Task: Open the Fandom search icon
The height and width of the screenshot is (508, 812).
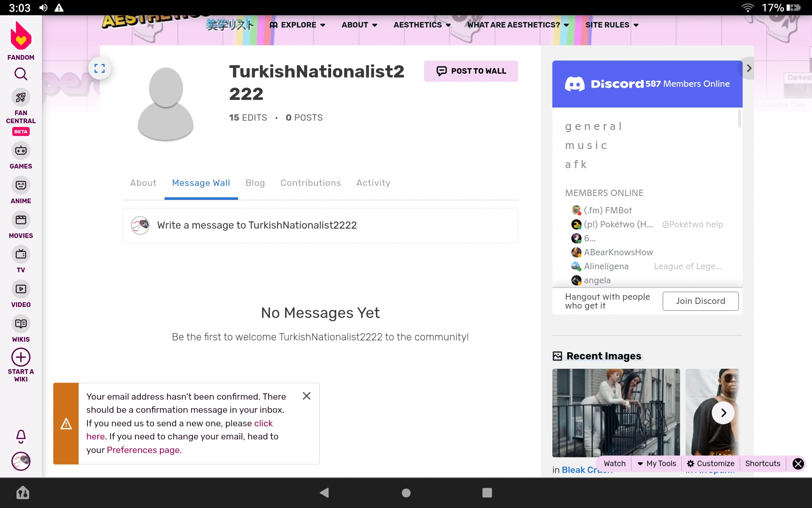Action: click(x=21, y=74)
